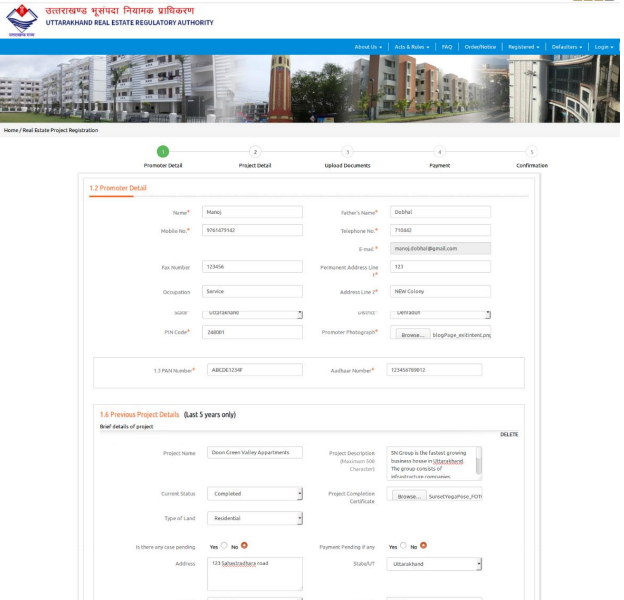
Task: Click the Father's Name field
Action: click(x=440, y=212)
